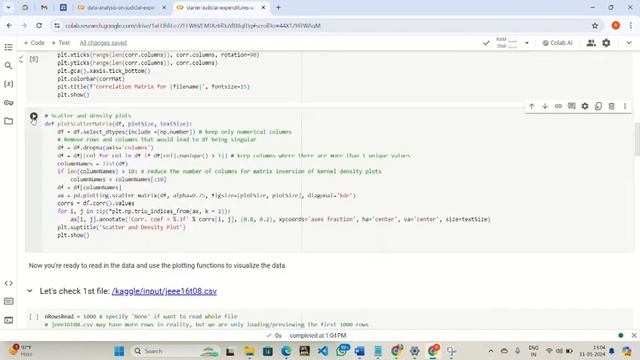The image size is (640, 360).
Task: Click the 'Now you're ready to read' text
Action: point(158,265)
